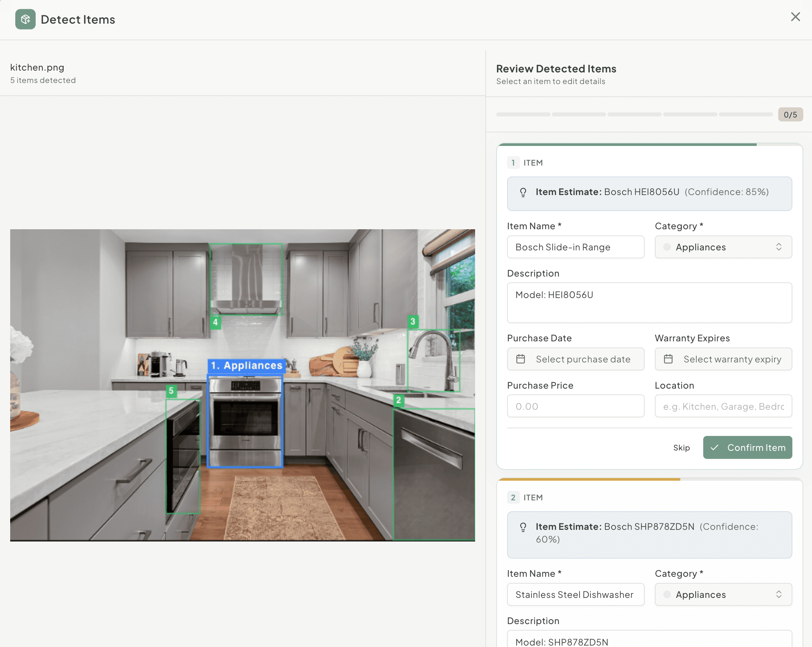This screenshot has width=812, height=647.
Task: Open item 1 Category dropdown
Action: pyautogui.click(x=723, y=247)
